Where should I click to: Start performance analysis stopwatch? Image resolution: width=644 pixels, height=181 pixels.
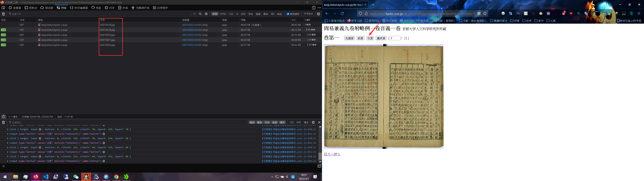click(x=4, y=117)
